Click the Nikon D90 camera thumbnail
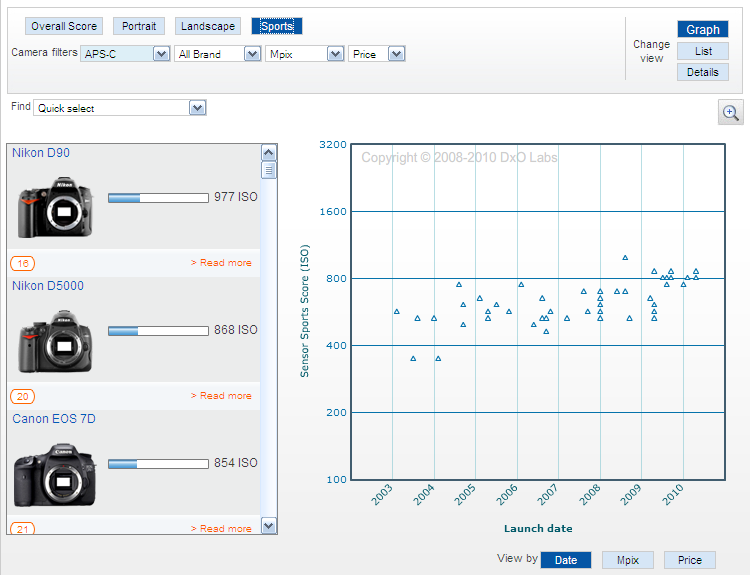 coord(55,208)
